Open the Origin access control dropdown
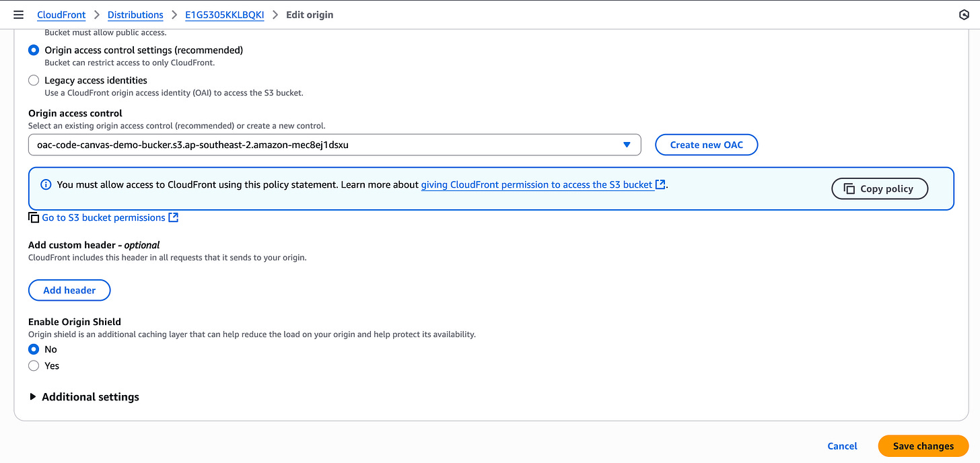Screen dimensions: 980x463 335,145
